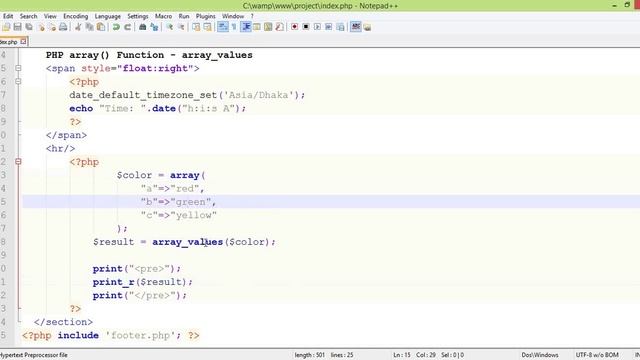The height and width of the screenshot is (360, 640).
Task: Collapse the red php fold marker by $color
Action: point(18,162)
